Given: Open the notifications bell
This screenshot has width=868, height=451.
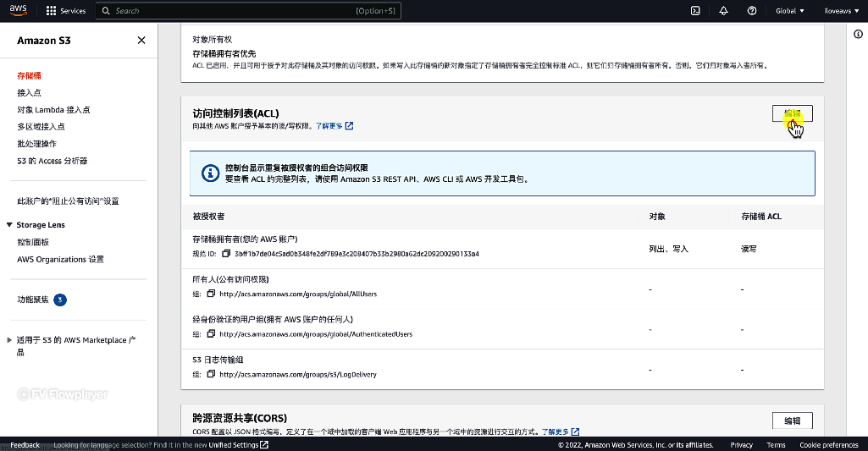Looking at the screenshot, I should click(x=723, y=11).
